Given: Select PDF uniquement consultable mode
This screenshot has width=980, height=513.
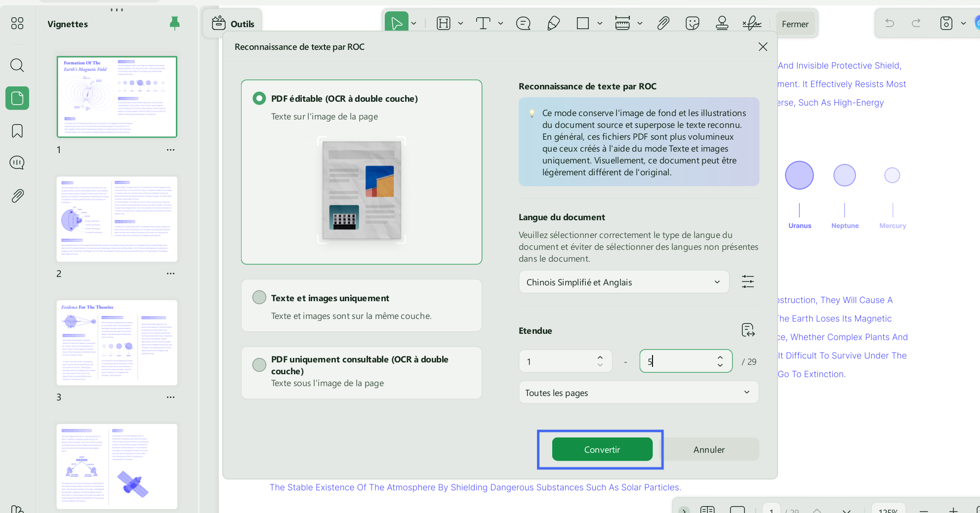Looking at the screenshot, I should 259,365.
